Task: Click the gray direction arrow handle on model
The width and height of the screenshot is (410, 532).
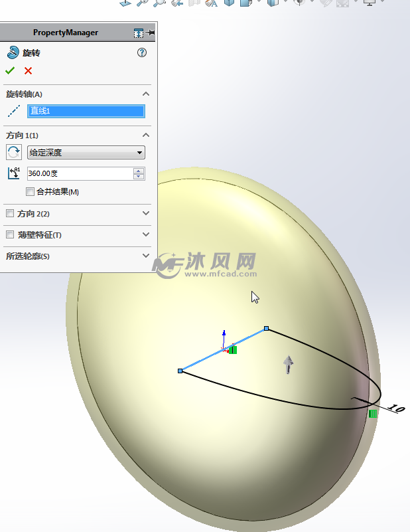Action: [x=288, y=365]
